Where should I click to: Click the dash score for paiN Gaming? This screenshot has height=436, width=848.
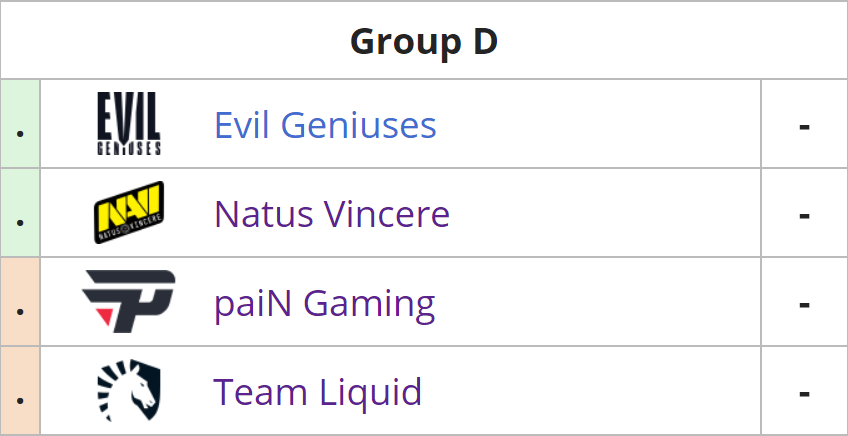pyautogui.click(x=804, y=305)
